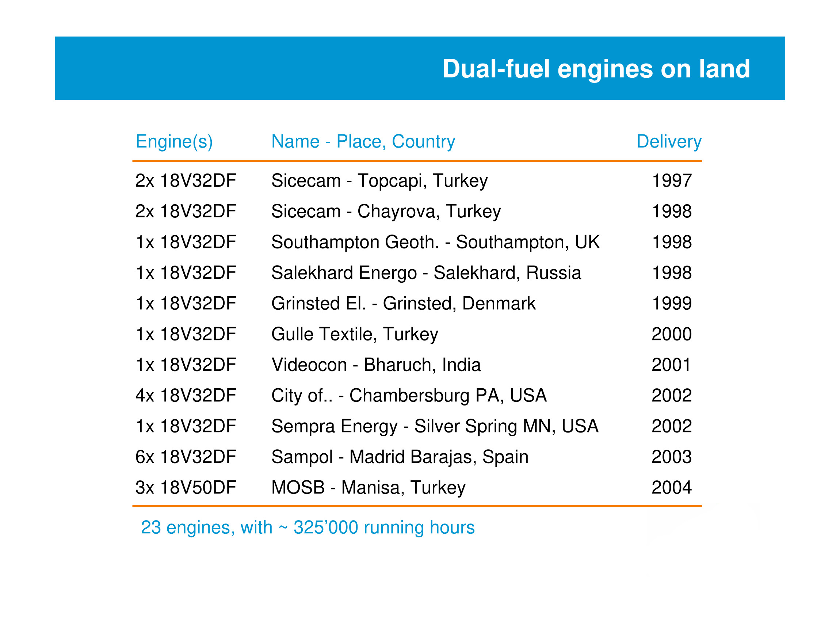Select the 'Sicecam - Topcapi, Turkey' entry
Image resolution: width=840 pixels, height=621 pixels.
[x=379, y=181]
